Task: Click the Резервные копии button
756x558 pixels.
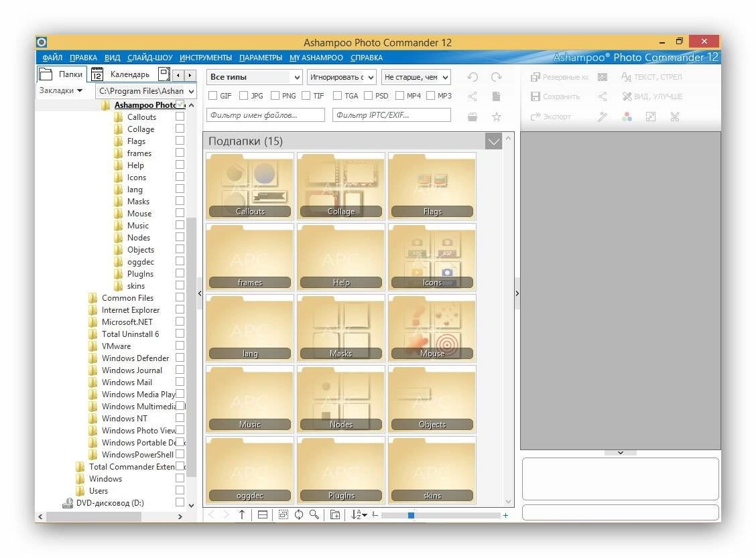Action: coord(559,77)
